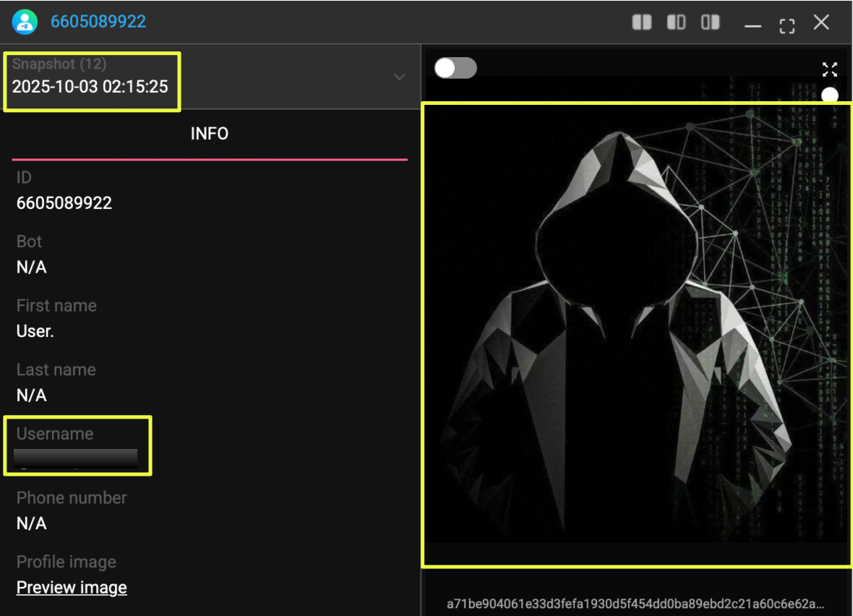This screenshot has height=616, width=853.
Task: Click the blue user avatar icon
Action: (x=25, y=22)
